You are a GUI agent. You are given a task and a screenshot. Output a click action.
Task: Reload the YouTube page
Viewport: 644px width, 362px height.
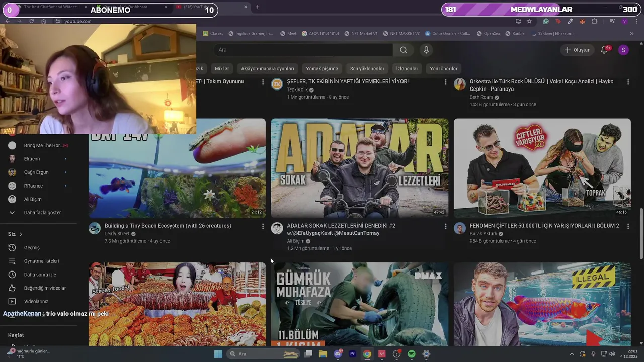pos(31,21)
